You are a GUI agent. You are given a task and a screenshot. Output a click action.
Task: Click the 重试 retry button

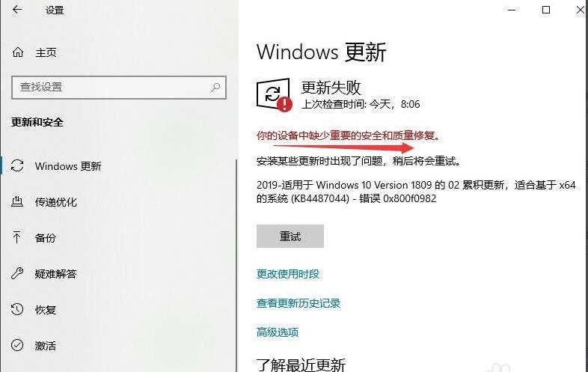tap(290, 236)
